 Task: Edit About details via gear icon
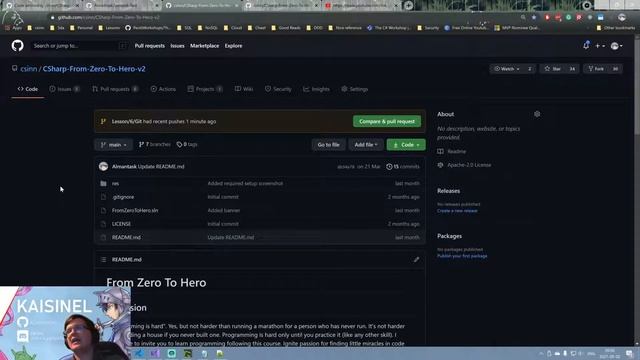[x=537, y=114]
